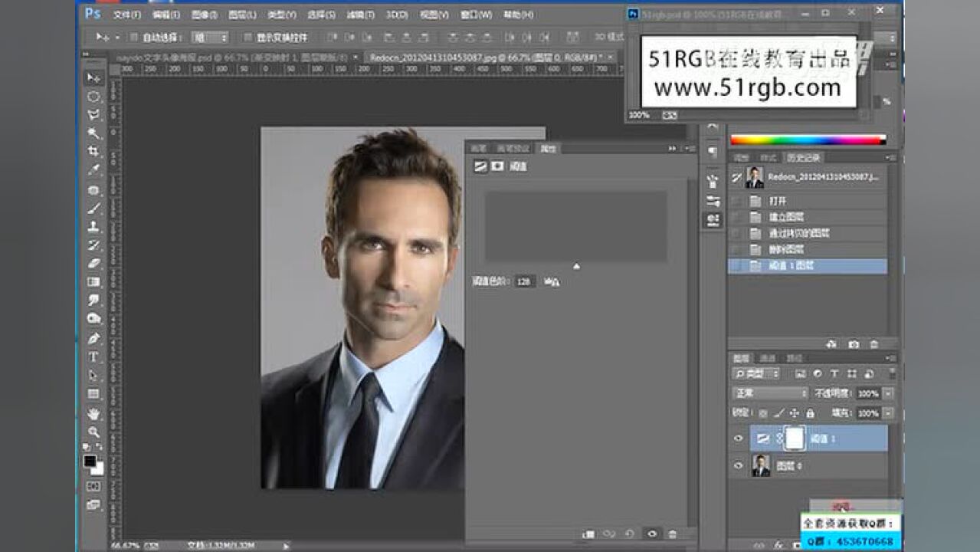
Task: Click the threshold slider triangle under histogram
Action: point(576,267)
